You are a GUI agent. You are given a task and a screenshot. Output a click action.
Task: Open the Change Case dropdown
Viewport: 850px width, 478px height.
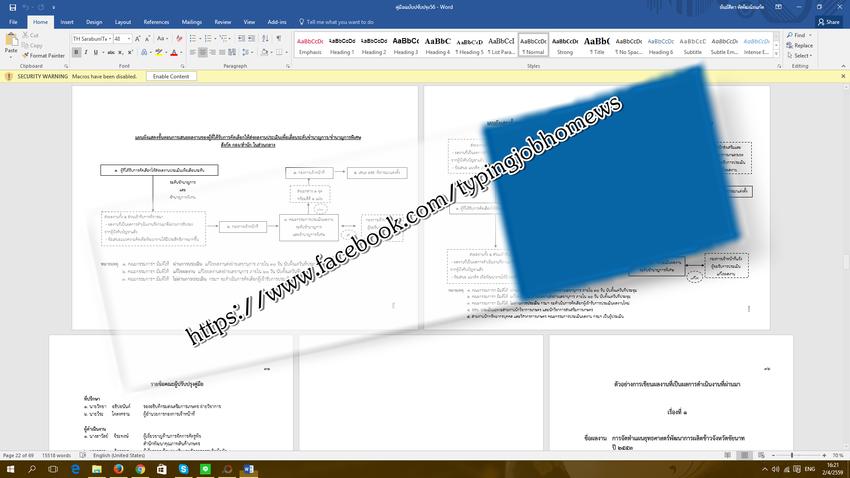(162, 38)
